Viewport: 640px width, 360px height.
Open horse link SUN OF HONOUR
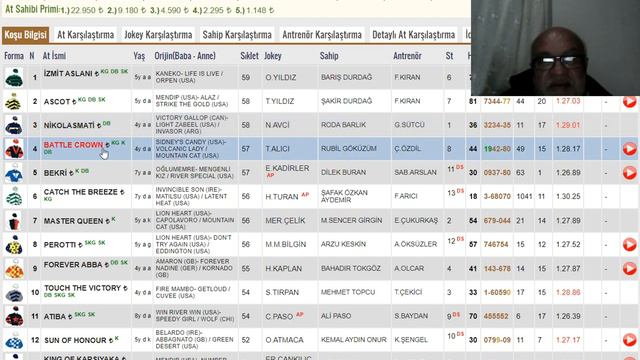[75, 340]
